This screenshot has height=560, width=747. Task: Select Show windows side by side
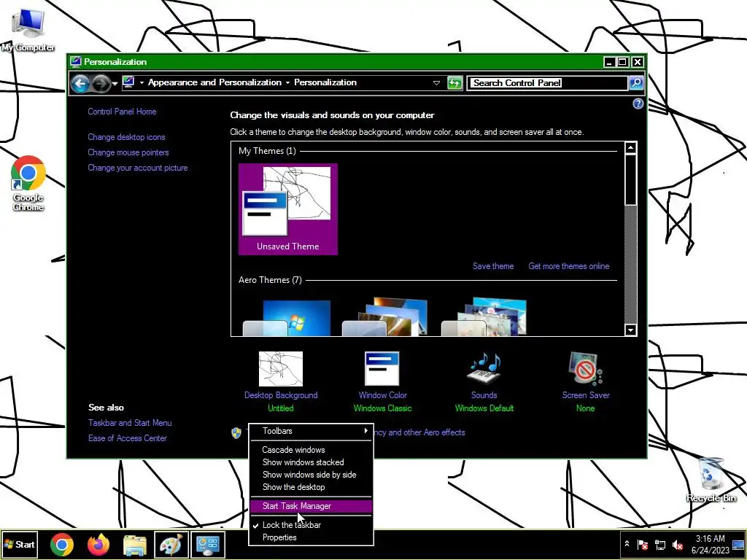coord(311,474)
